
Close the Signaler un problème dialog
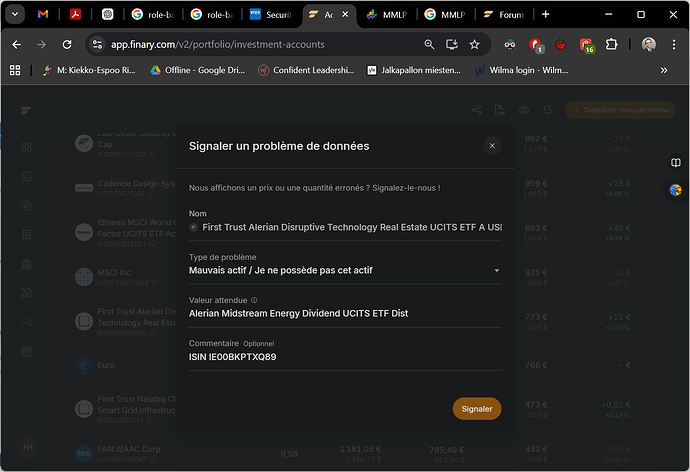pos(492,146)
